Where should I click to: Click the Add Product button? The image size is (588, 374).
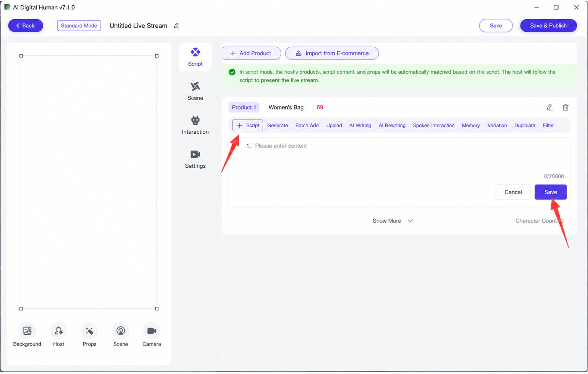coord(251,53)
